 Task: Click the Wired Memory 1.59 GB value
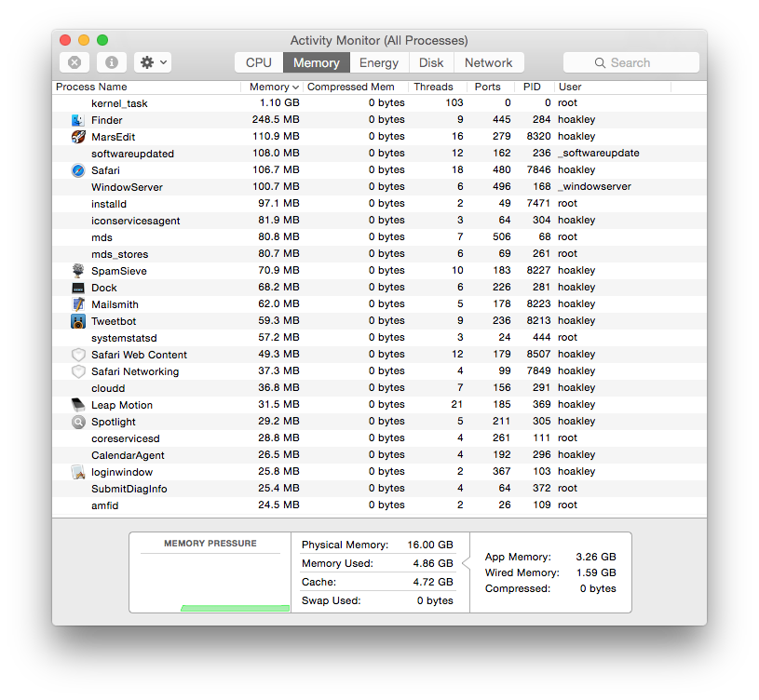pyautogui.click(x=596, y=572)
